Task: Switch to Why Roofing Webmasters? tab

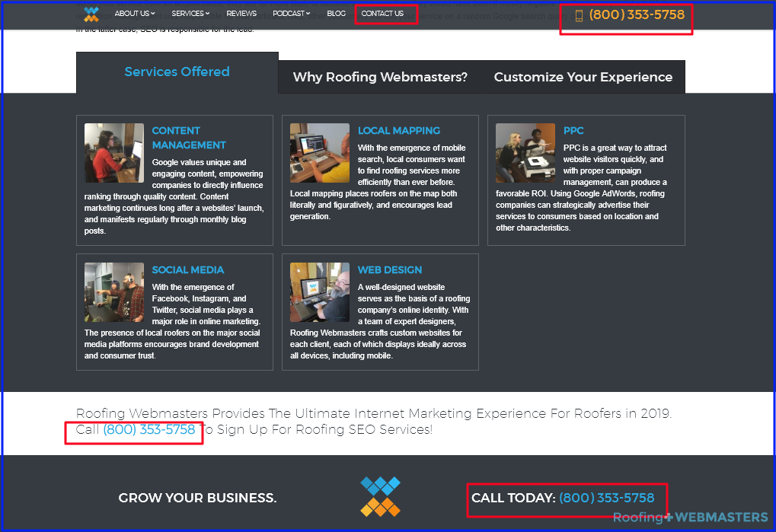Action: [380, 77]
